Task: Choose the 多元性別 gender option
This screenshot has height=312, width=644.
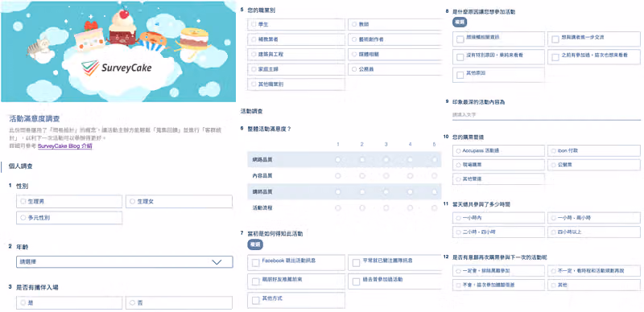Action: click(69, 218)
